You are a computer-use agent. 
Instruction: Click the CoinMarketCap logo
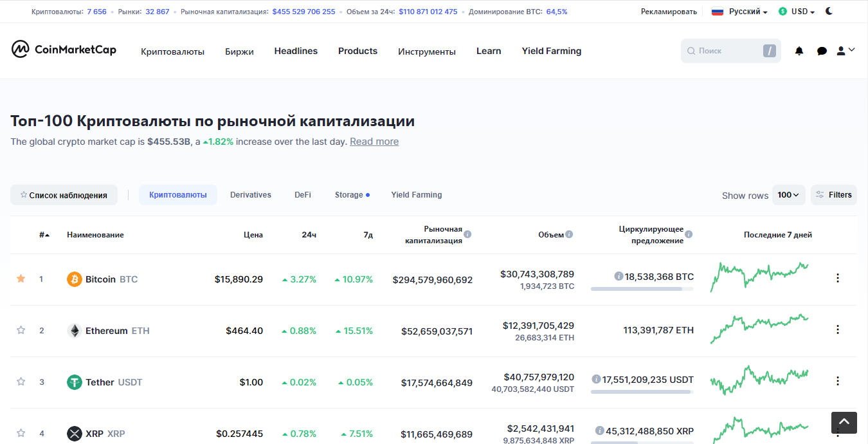click(64, 50)
